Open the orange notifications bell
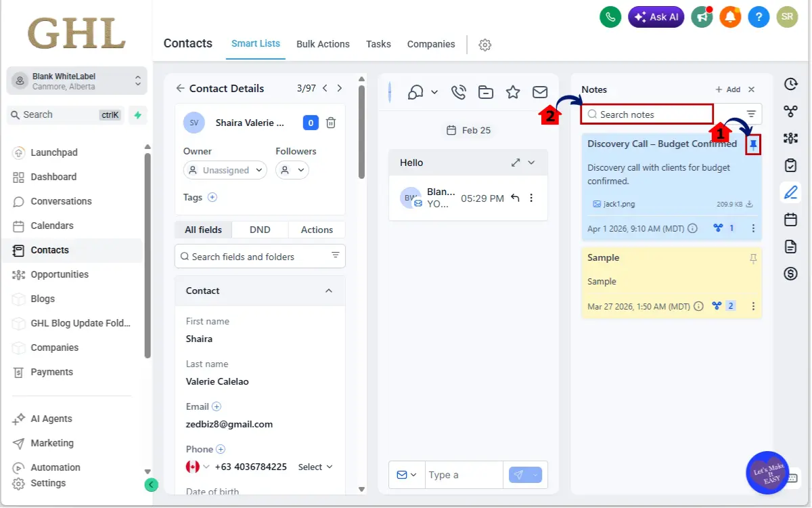 pyautogui.click(x=730, y=17)
